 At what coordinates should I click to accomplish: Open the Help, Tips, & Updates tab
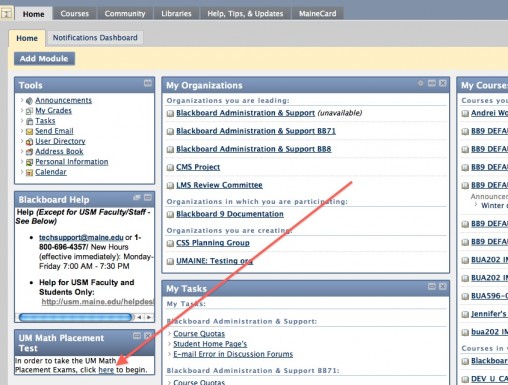click(x=245, y=14)
